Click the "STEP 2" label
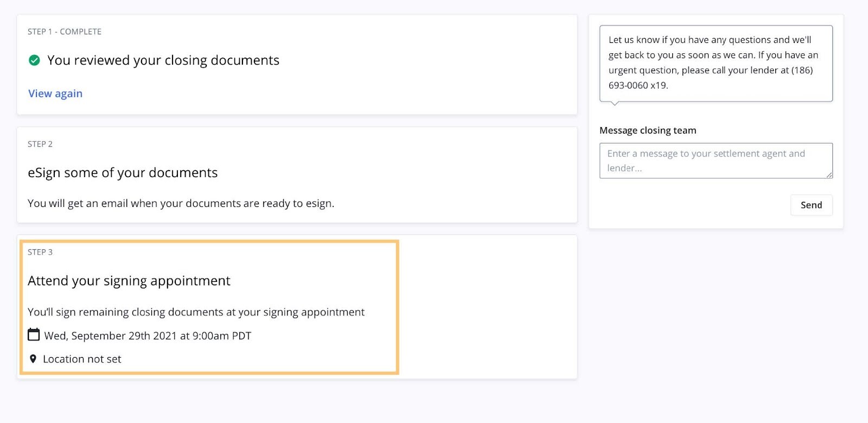 click(x=40, y=144)
